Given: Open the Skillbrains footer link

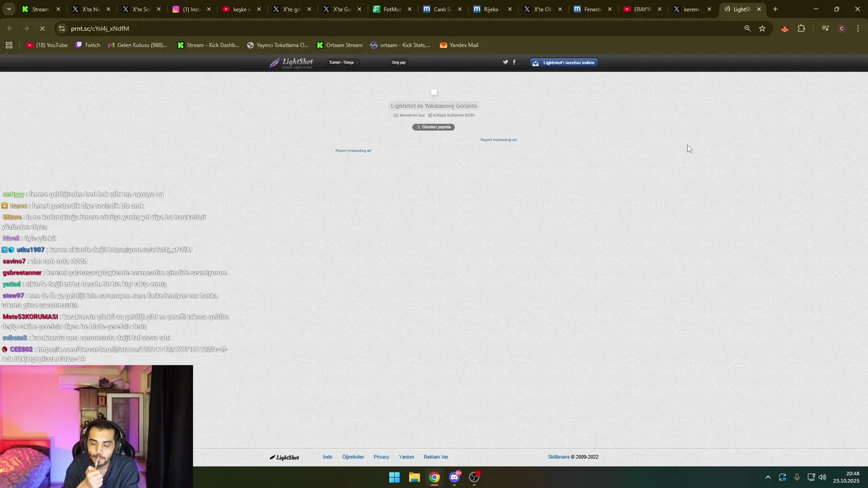Looking at the screenshot, I should click(559, 457).
